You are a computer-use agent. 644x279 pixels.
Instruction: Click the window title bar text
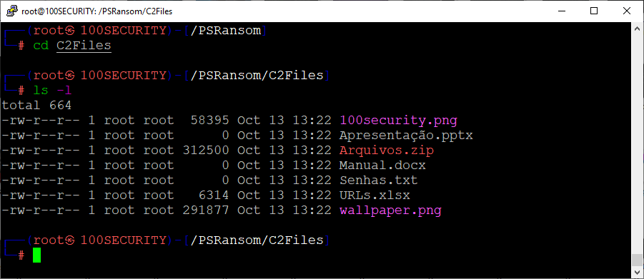tap(97, 11)
